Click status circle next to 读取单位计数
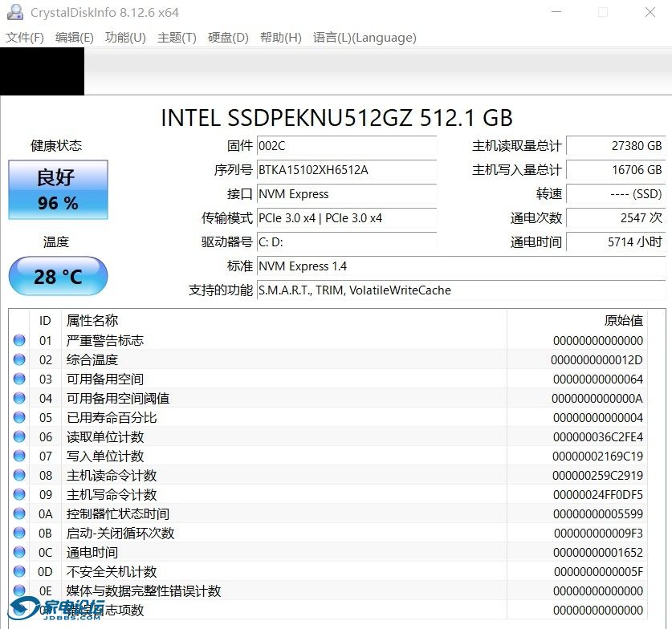 pyautogui.click(x=19, y=436)
